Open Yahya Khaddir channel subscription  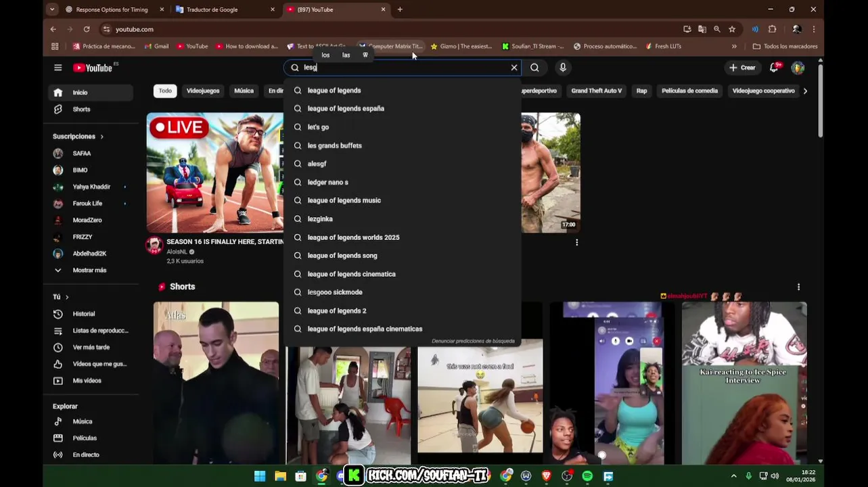coord(91,187)
